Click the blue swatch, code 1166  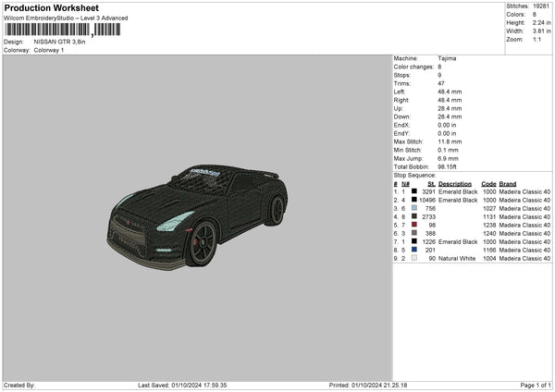[x=413, y=250]
